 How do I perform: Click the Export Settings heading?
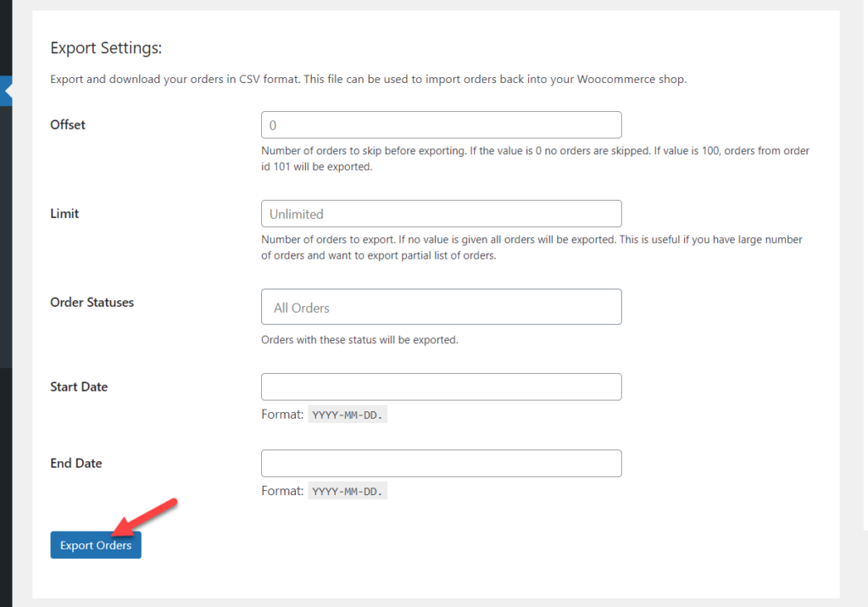pos(106,48)
